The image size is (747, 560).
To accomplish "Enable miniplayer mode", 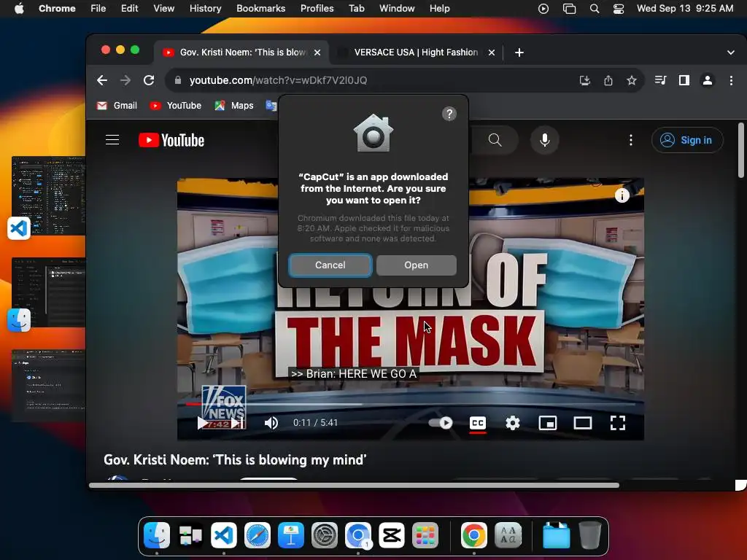I will [x=547, y=423].
